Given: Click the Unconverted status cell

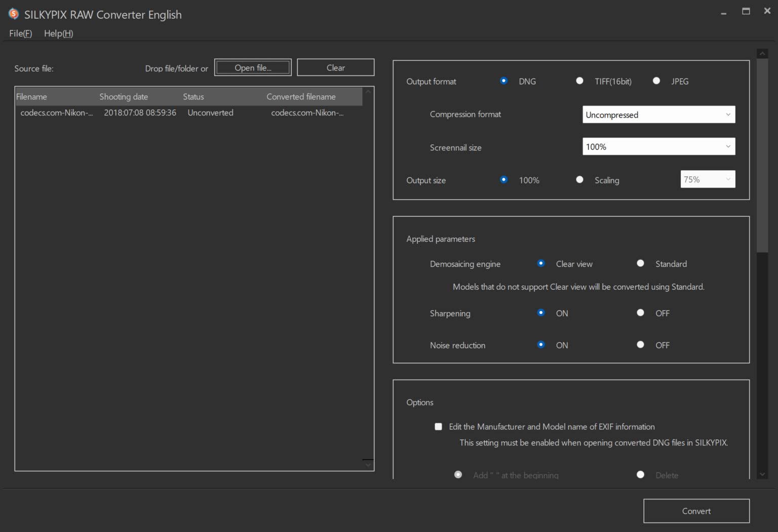Looking at the screenshot, I should click(210, 112).
